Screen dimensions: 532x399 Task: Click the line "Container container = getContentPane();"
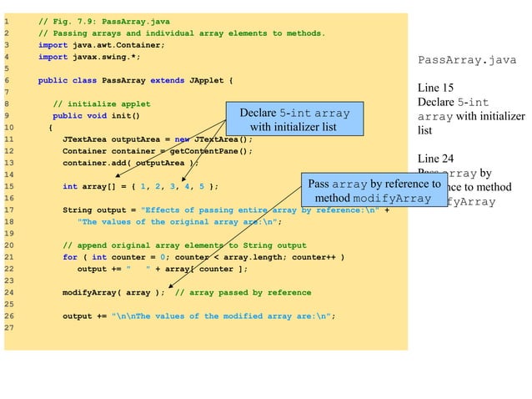[158, 151]
